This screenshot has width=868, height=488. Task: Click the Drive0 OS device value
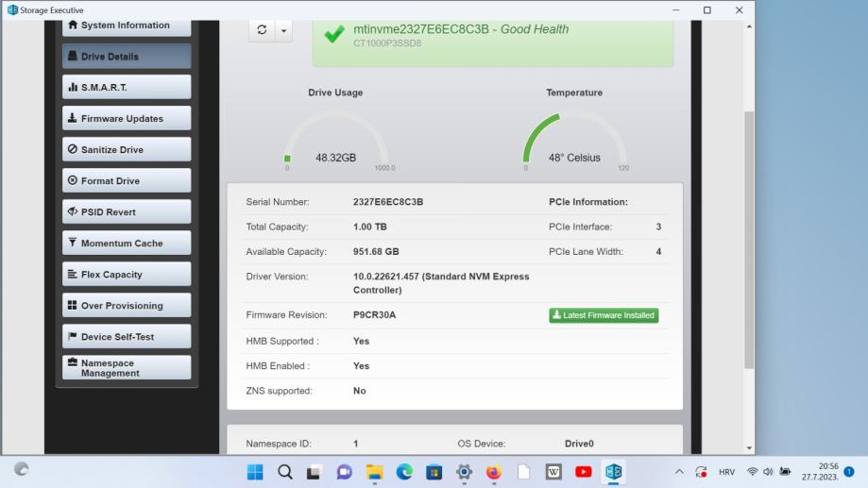pyautogui.click(x=579, y=444)
